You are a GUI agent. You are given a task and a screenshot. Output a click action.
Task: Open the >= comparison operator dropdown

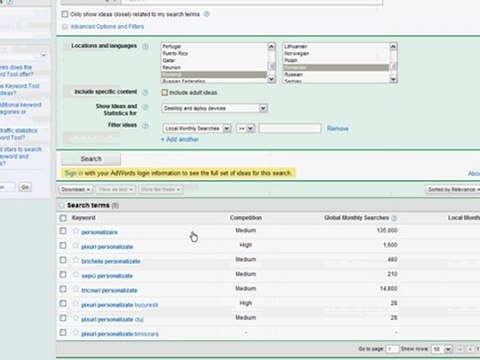coord(246,128)
